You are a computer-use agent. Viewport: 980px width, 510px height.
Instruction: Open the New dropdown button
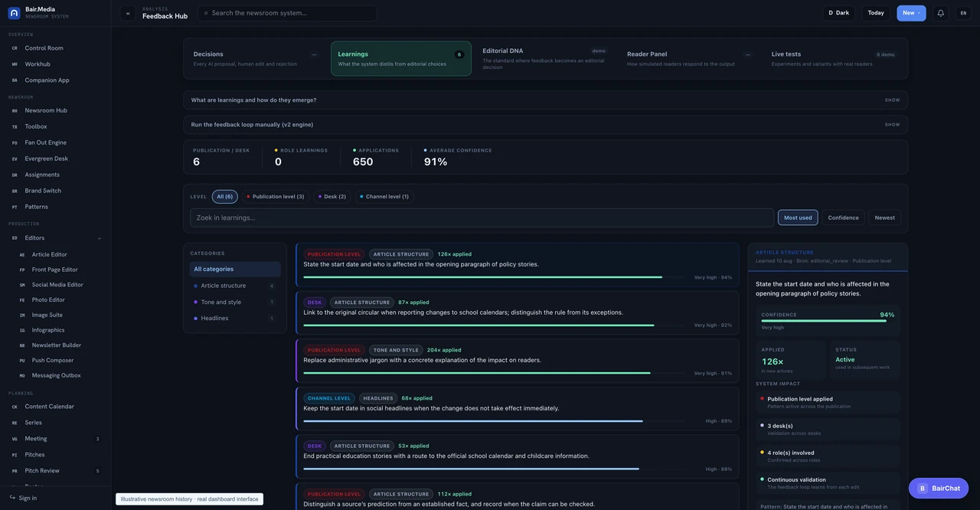point(911,13)
